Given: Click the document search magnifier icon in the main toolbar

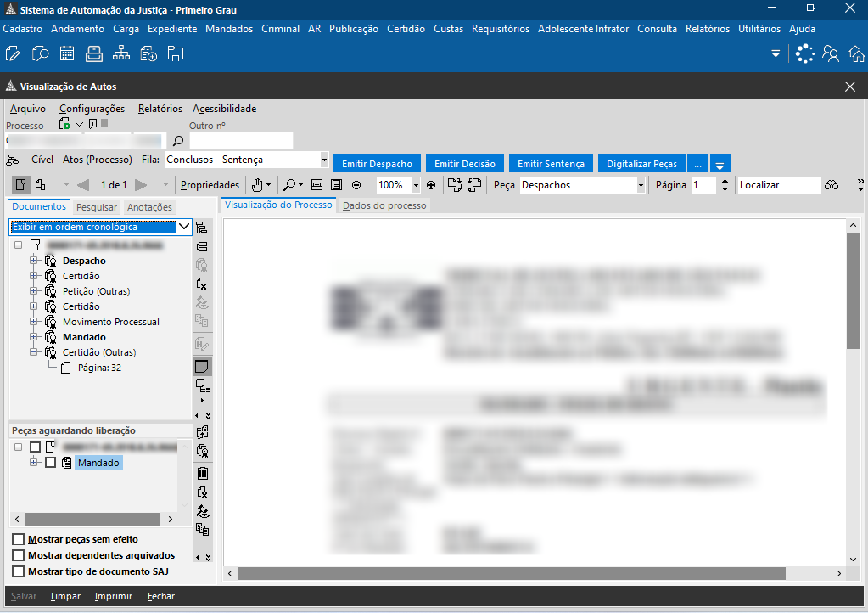Looking at the screenshot, I should click(40, 53).
